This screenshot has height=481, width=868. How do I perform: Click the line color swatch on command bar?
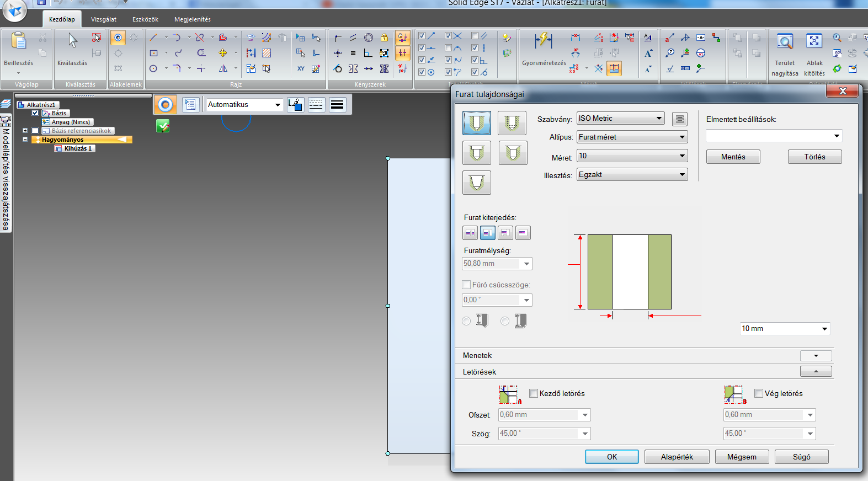tap(295, 104)
